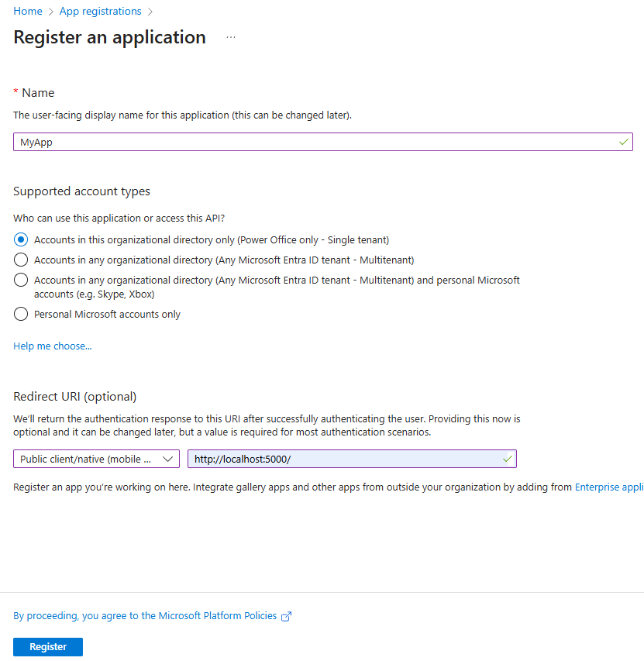
Task: Go to Home in the breadcrumb
Action: pyautogui.click(x=28, y=11)
